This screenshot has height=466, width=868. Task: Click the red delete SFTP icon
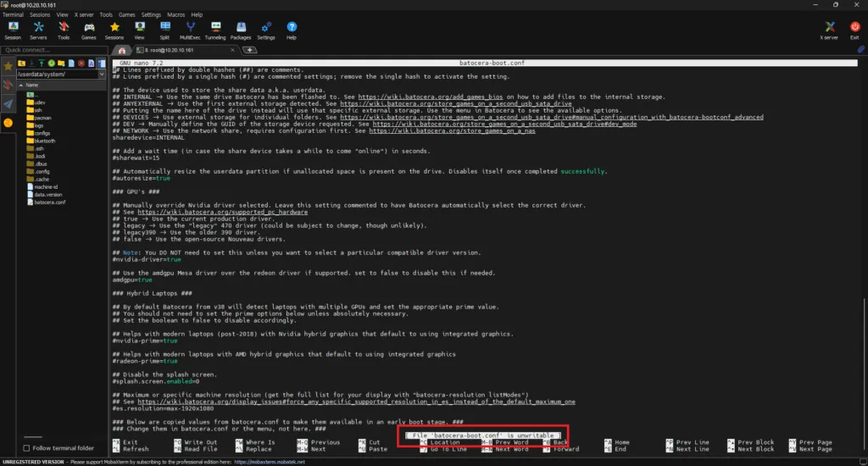81,63
